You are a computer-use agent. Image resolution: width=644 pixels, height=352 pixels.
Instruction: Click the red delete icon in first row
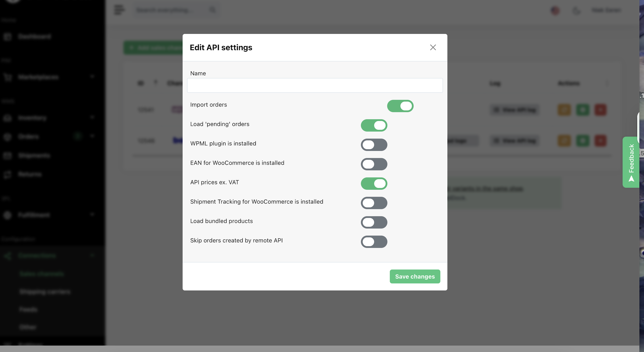pos(600,110)
